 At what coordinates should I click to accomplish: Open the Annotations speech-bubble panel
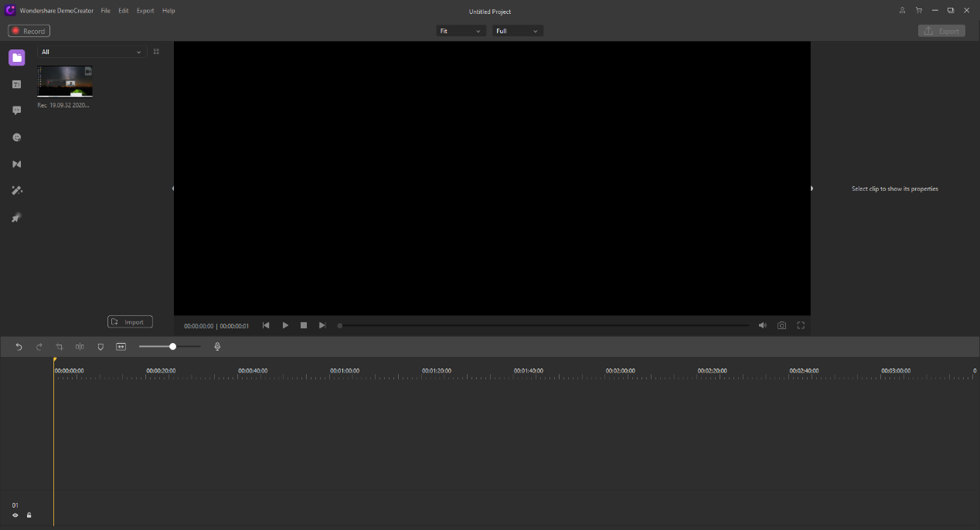[17, 110]
